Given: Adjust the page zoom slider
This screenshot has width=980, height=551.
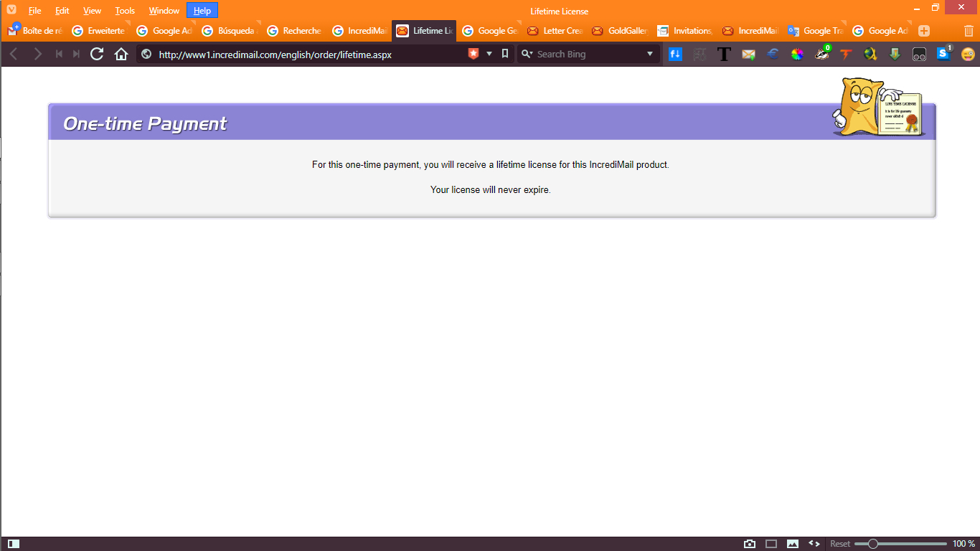Looking at the screenshot, I should click(x=900, y=544).
